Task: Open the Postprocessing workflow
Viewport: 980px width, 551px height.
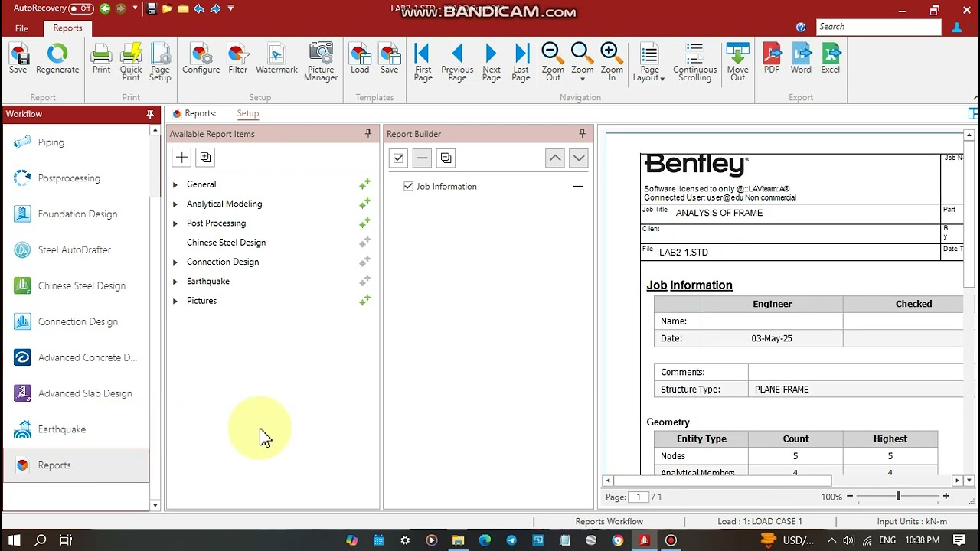Action: pyautogui.click(x=69, y=178)
